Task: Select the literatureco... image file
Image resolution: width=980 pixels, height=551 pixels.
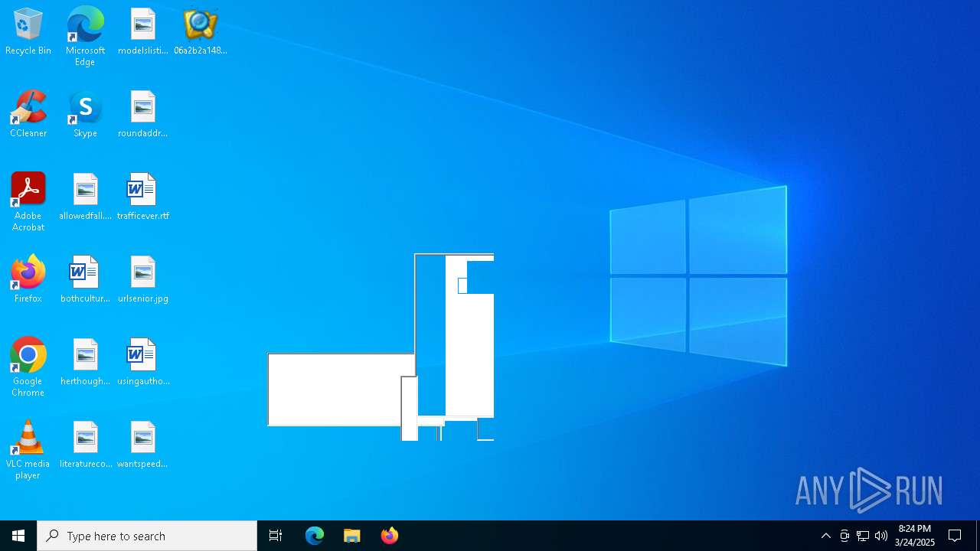Action: tap(85, 445)
